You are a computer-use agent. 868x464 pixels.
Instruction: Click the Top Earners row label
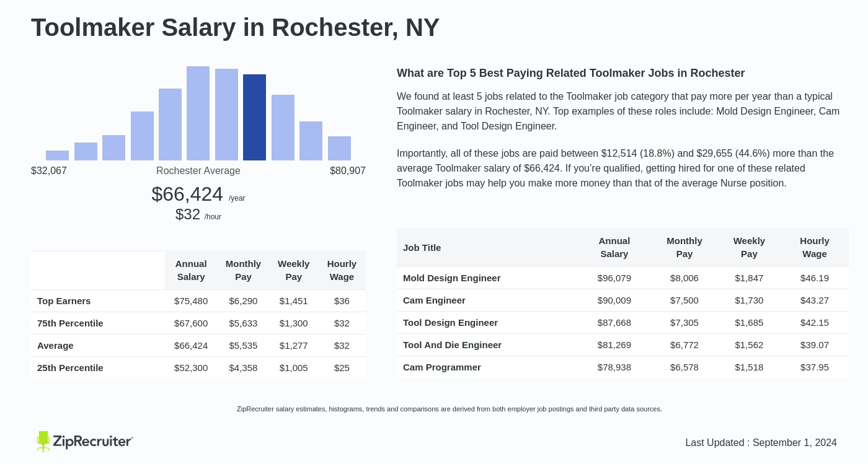[x=64, y=301]
